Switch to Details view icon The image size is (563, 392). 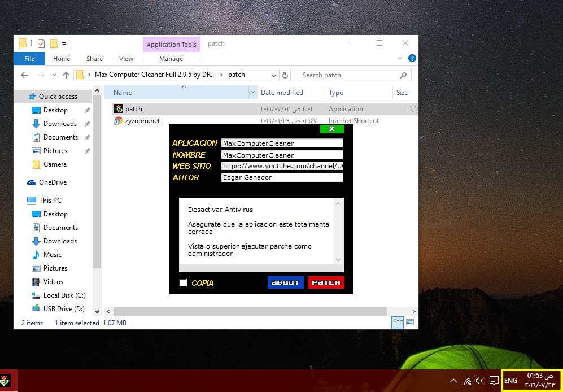[x=398, y=323]
